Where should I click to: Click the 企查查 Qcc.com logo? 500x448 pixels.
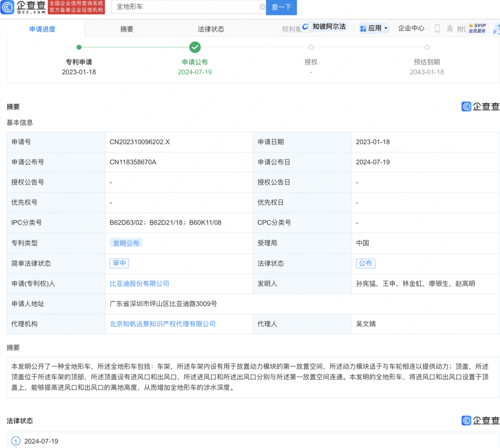coord(24,7)
